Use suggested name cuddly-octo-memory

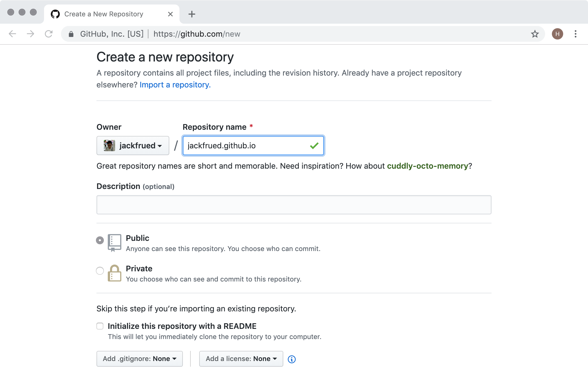click(427, 166)
